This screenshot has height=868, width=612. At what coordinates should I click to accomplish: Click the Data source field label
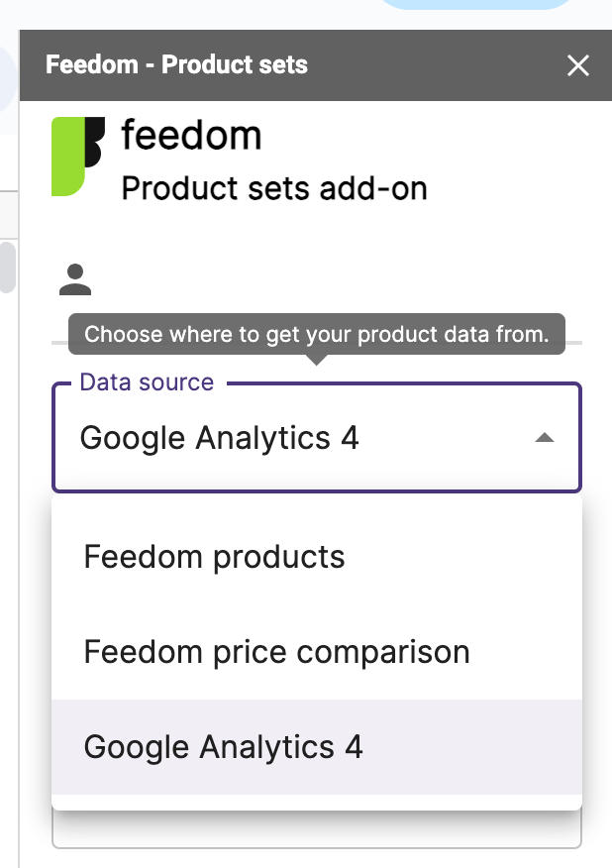point(147,381)
